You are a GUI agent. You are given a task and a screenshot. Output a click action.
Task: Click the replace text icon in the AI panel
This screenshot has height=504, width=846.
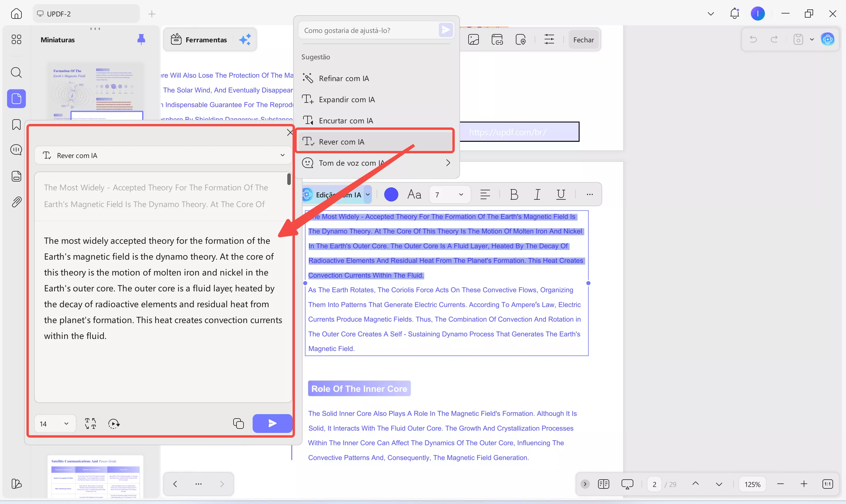[x=90, y=424]
